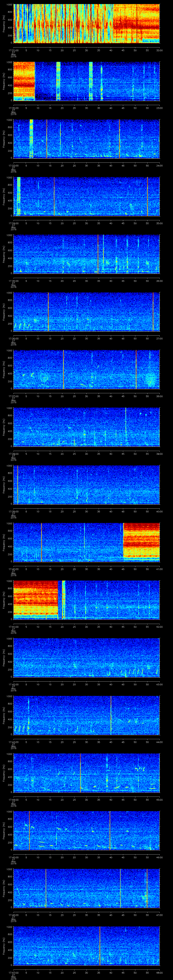Click the 17:33:00 start time label
The image size is (173, 980).
point(14,166)
